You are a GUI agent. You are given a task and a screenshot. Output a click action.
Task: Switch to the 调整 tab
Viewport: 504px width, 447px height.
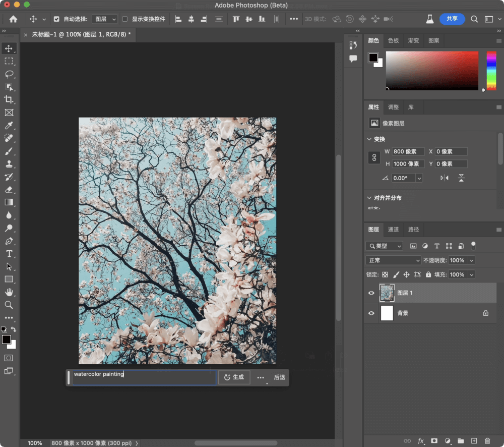pos(393,107)
